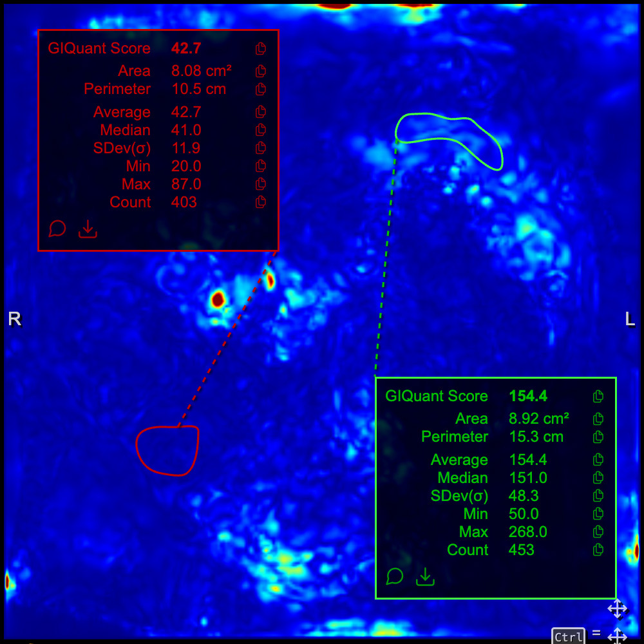
Task: Download the green ROI measurement data
Action: (424, 576)
